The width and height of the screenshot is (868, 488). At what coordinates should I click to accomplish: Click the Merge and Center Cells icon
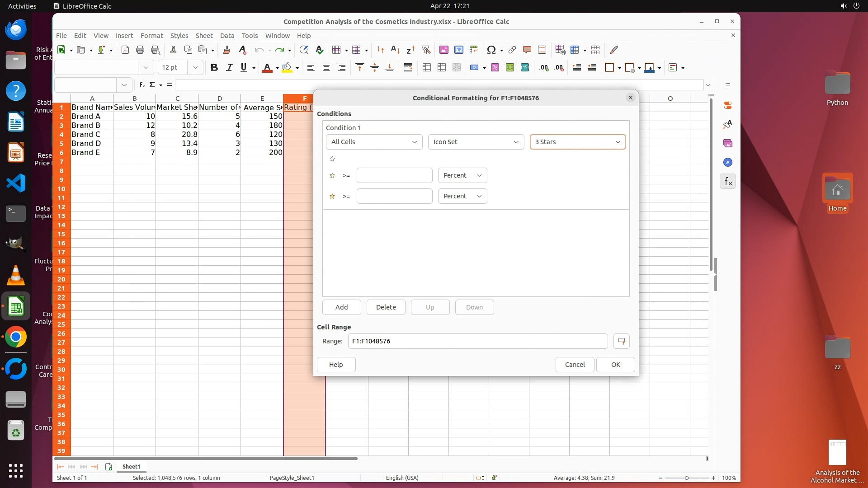426,68
